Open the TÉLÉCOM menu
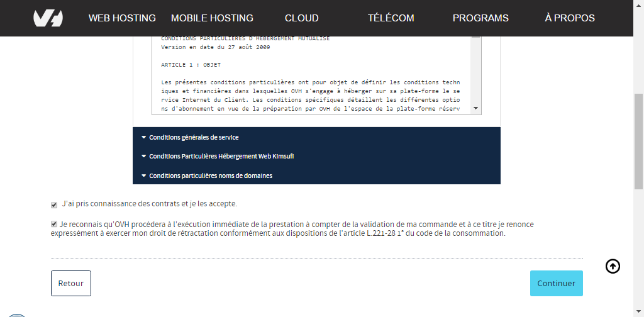 (x=391, y=18)
